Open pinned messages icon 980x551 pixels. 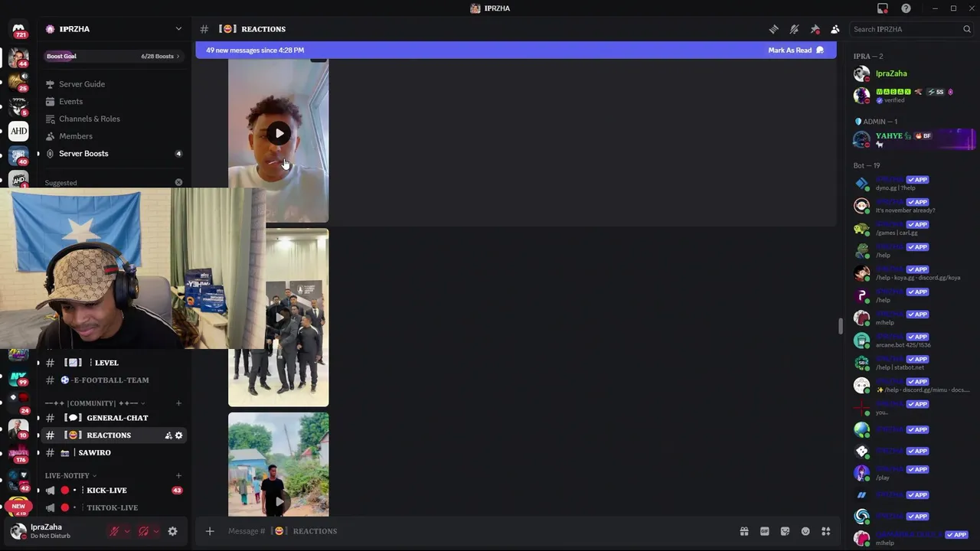click(x=815, y=29)
